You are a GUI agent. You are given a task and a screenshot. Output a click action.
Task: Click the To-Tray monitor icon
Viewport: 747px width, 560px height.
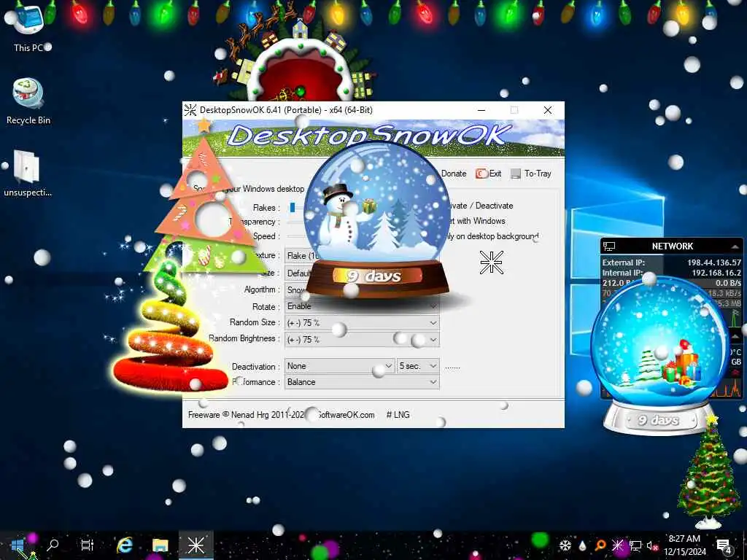click(516, 174)
